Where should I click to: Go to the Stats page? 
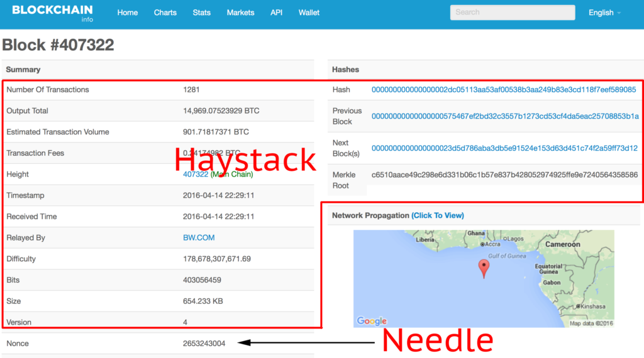pyautogui.click(x=202, y=13)
